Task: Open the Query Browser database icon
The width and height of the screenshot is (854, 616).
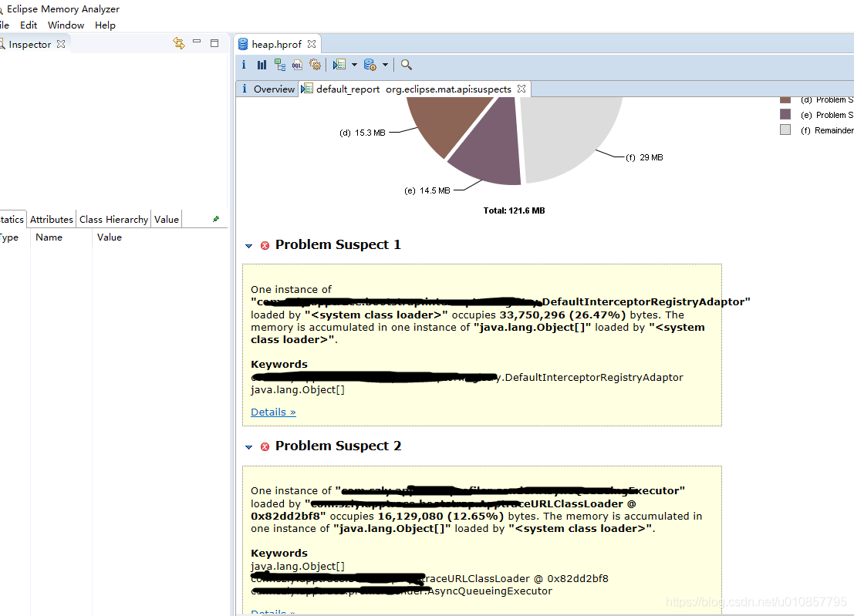Action: tap(370, 65)
